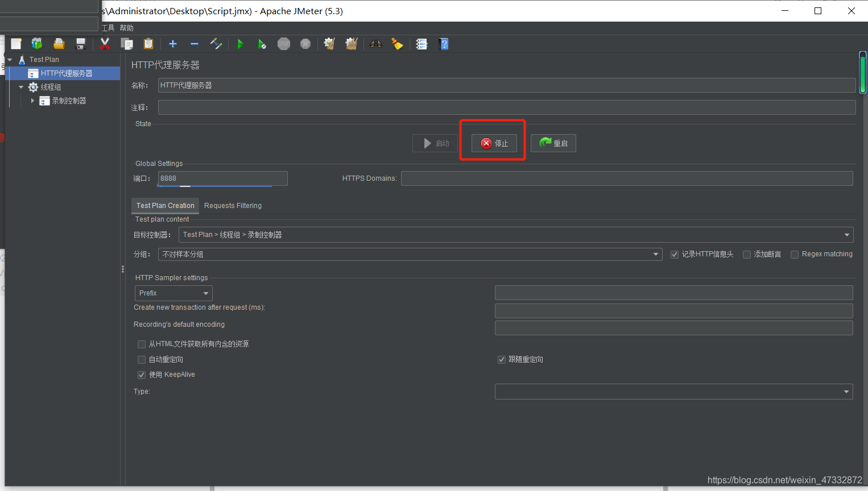868x491 pixels.
Task: Enable the 自动重定向 checkbox
Action: (x=142, y=360)
